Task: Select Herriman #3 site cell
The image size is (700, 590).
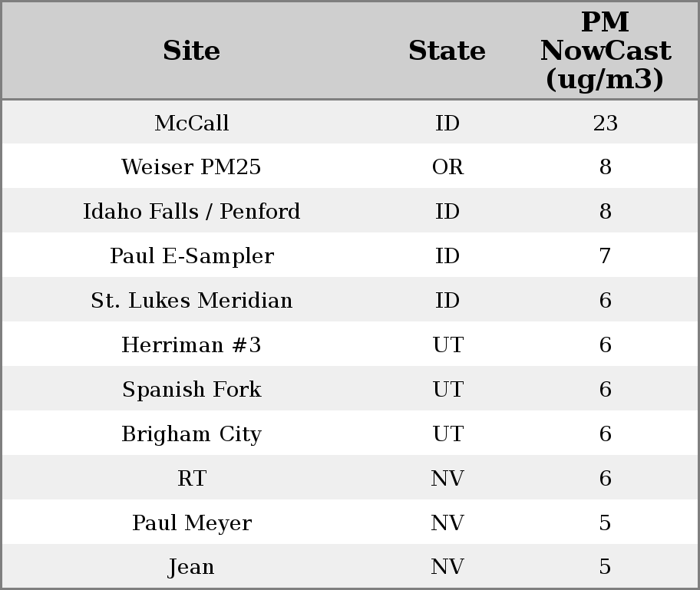Action: [191, 345]
